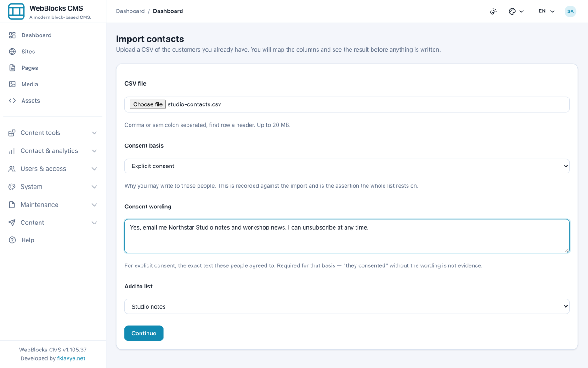This screenshot has width=588, height=368.
Task: Click the Dashboard sidebar label
Action: tap(36, 35)
